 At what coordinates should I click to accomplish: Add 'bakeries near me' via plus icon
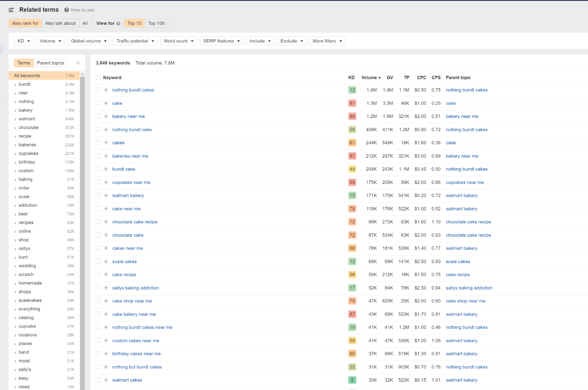pos(106,156)
